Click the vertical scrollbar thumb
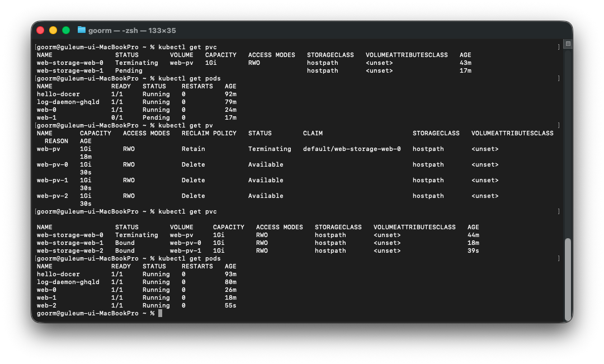 click(568, 279)
